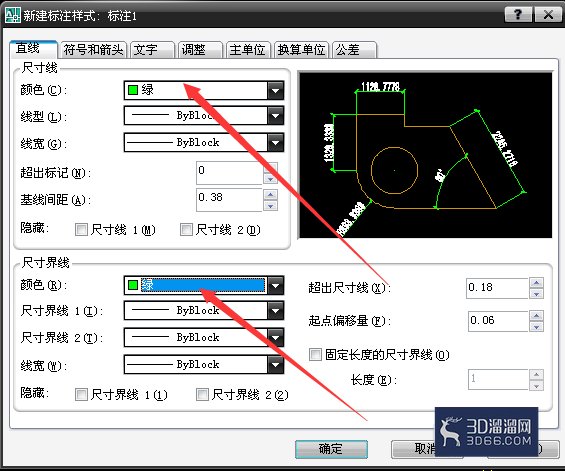The height and width of the screenshot is (471, 565).
Task: Click green swatch in dimension line color
Action: 133,90
